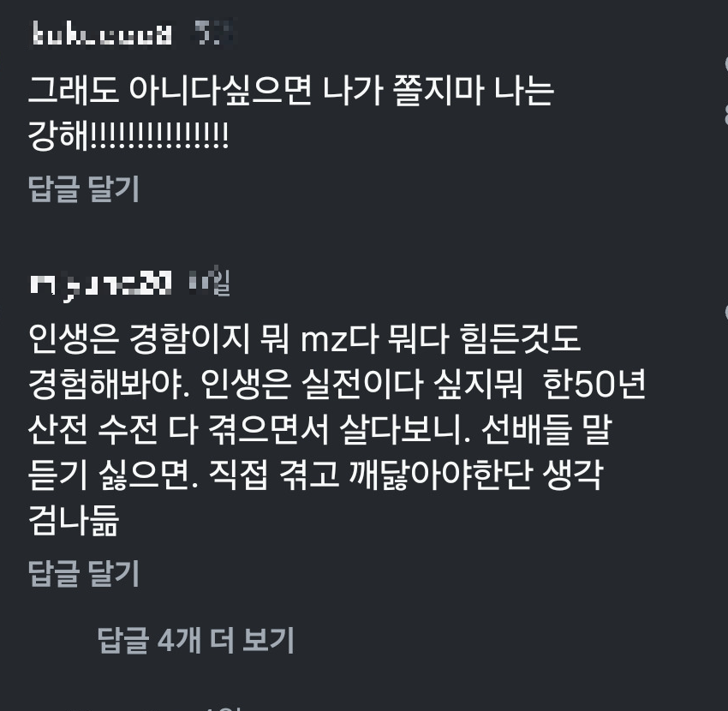Image resolution: width=728 pixels, height=711 pixels.
Task: Select the line starting 듣기 싫으면. 직접 겪고
Action: pyautogui.click(x=316, y=475)
